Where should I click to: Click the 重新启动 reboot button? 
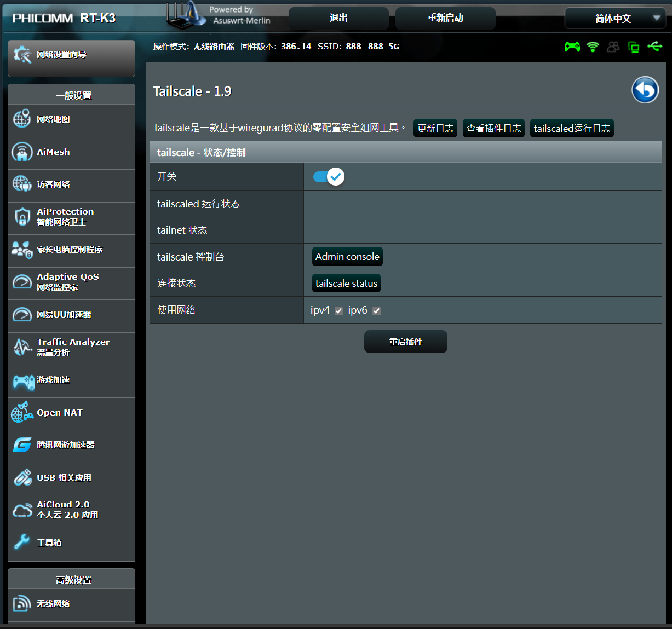tap(445, 18)
